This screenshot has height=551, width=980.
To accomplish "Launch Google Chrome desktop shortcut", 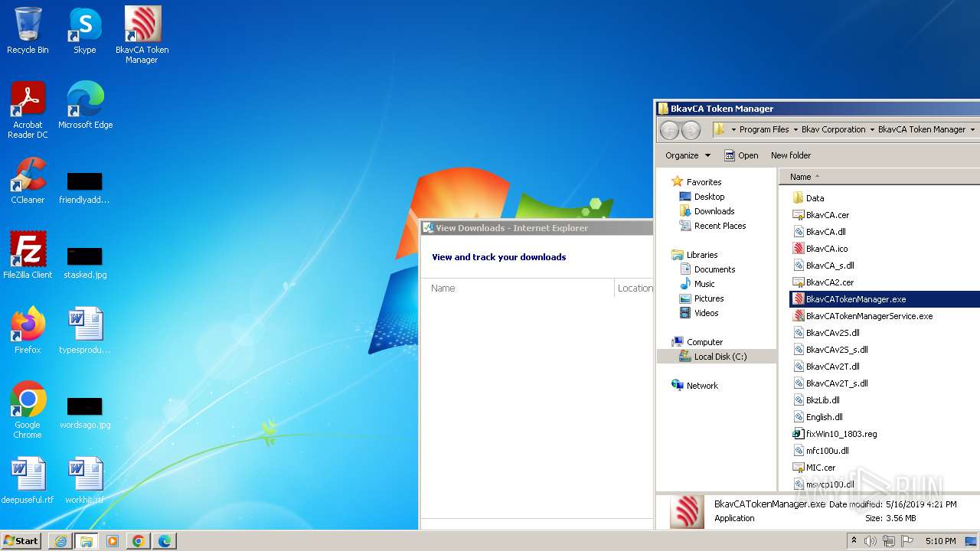I will [x=28, y=409].
